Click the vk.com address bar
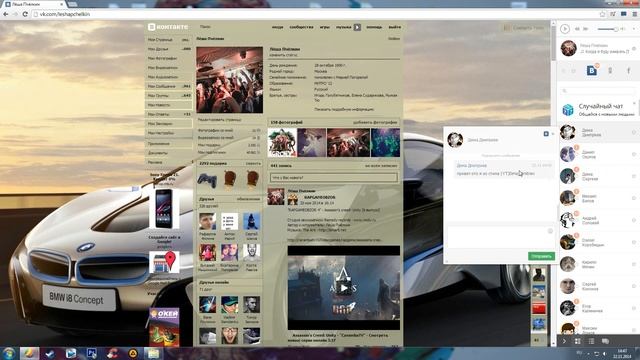Screen dimensions: 640x360 click(314, 14)
